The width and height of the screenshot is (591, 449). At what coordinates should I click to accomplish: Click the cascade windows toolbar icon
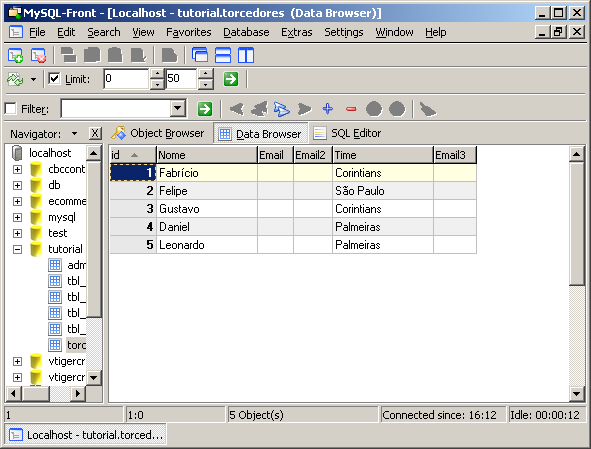200,55
